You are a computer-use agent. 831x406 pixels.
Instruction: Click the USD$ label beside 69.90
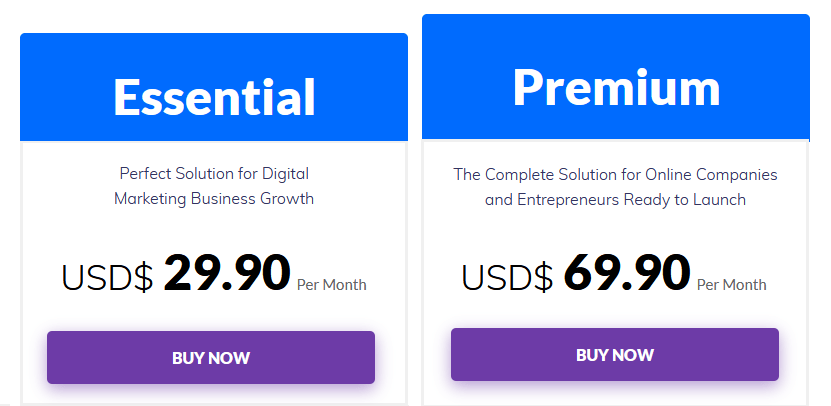pyautogui.click(x=507, y=277)
